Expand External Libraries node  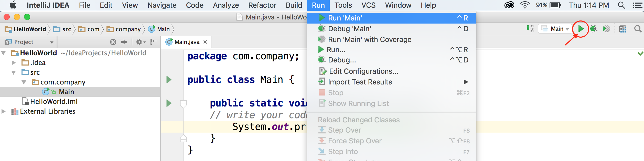tap(4, 111)
